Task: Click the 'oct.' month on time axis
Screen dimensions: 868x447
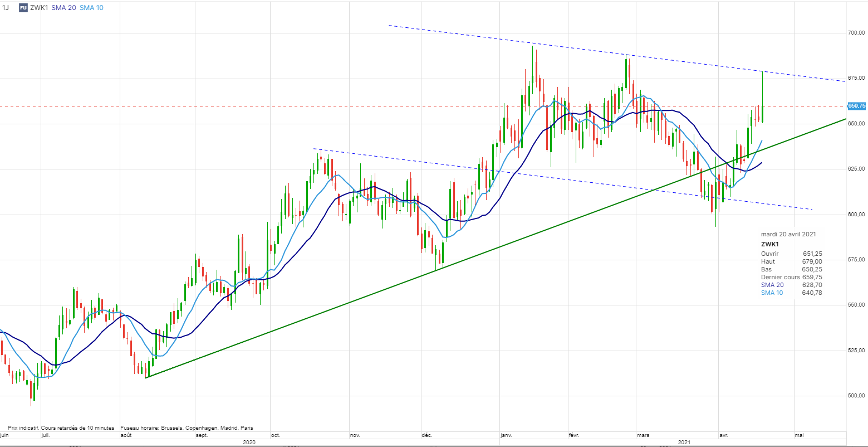Action: pyautogui.click(x=275, y=435)
